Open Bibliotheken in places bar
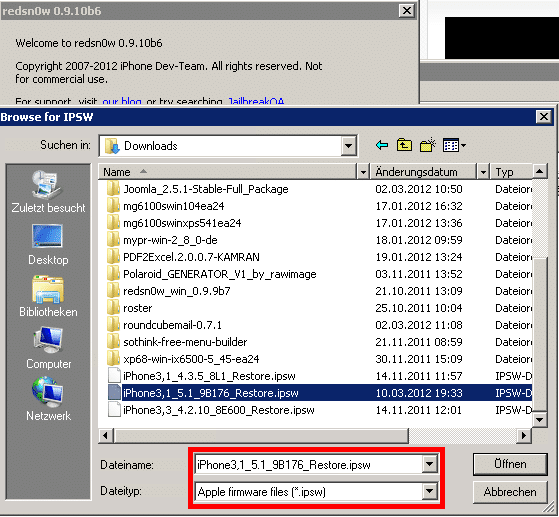 [48, 297]
